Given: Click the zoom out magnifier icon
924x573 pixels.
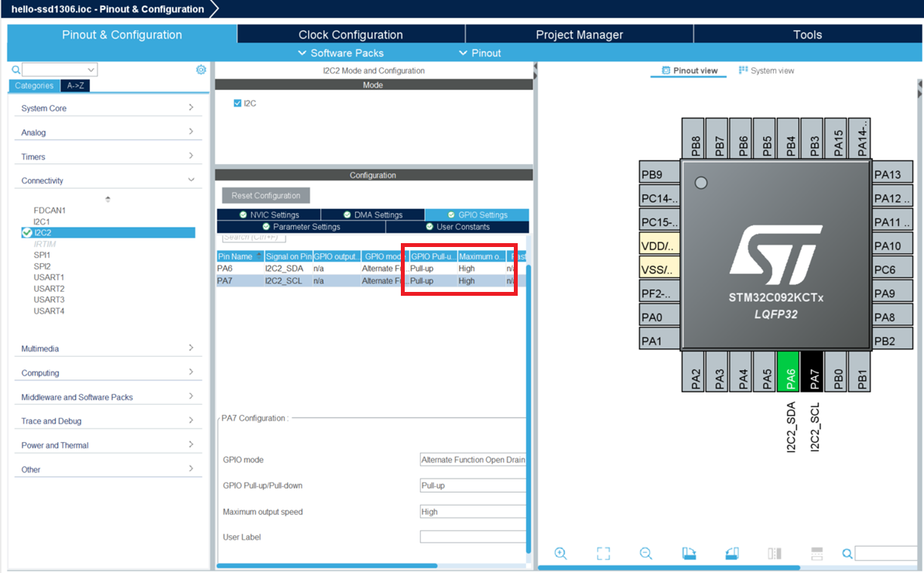Looking at the screenshot, I should point(645,553).
